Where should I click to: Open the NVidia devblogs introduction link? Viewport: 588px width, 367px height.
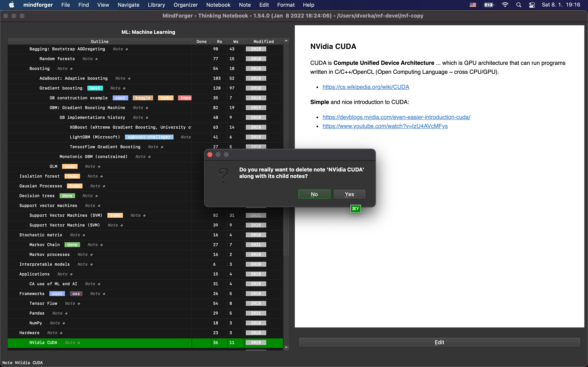pos(396,117)
